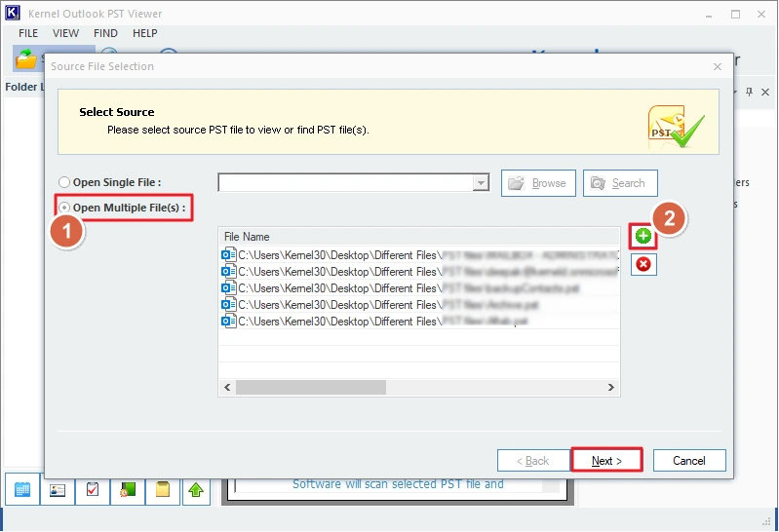
Task: Open the Contacts view icon
Action: click(x=58, y=490)
